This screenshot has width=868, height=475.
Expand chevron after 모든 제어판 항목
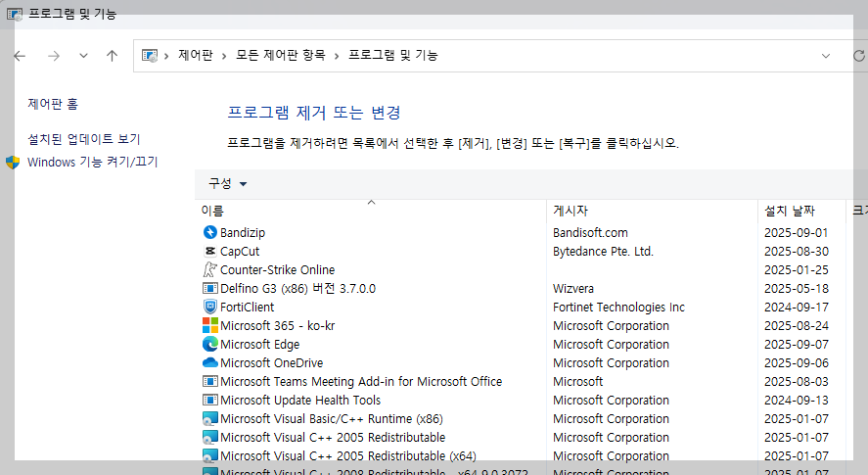(337, 56)
